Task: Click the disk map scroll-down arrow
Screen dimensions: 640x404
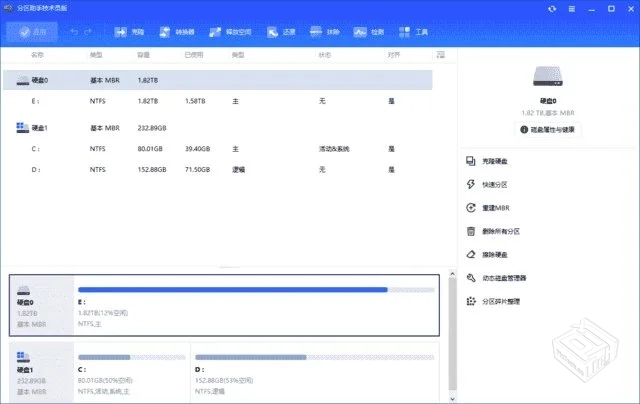Action: click(452, 398)
